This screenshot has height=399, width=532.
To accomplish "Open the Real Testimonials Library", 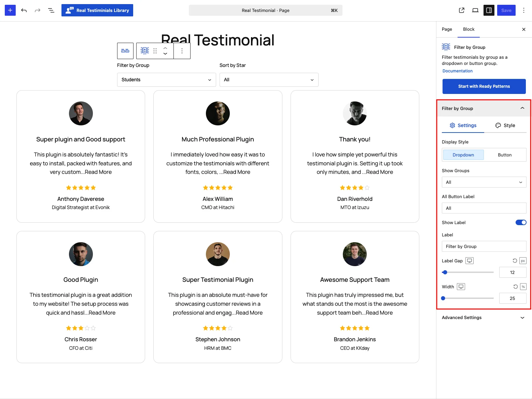I will point(97,10).
